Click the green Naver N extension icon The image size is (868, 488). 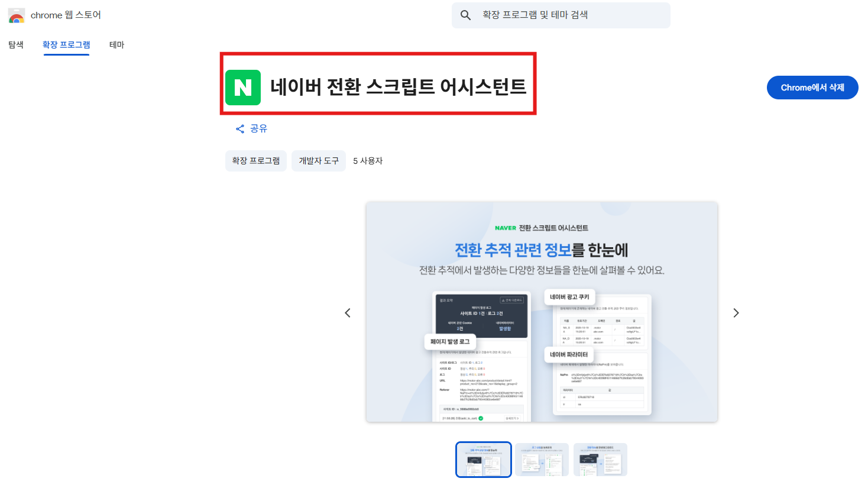243,88
